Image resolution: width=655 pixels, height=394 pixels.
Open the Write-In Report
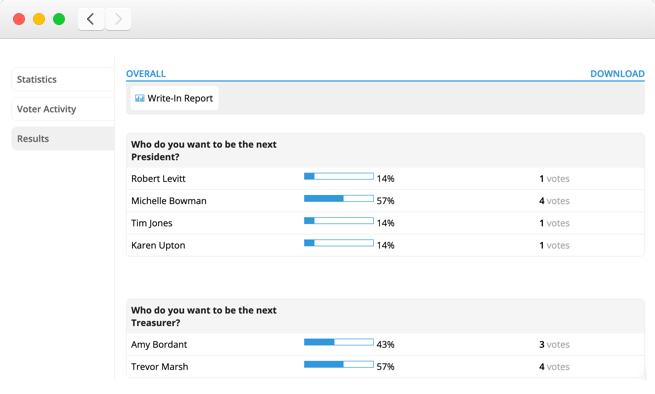(174, 98)
